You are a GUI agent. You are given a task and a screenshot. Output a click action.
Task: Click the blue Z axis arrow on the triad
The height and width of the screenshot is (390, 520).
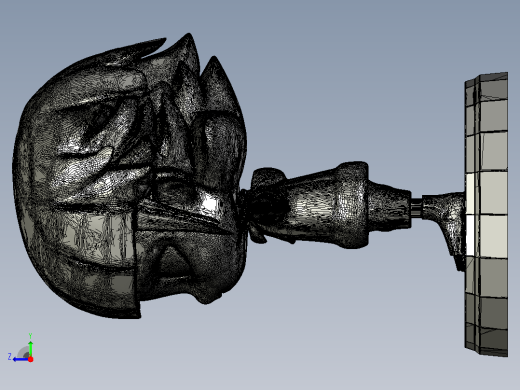coord(21,359)
